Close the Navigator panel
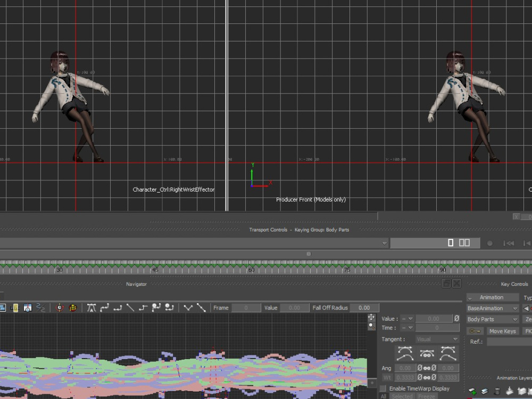The width and height of the screenshot is (532, 399). tap(457, 284)
